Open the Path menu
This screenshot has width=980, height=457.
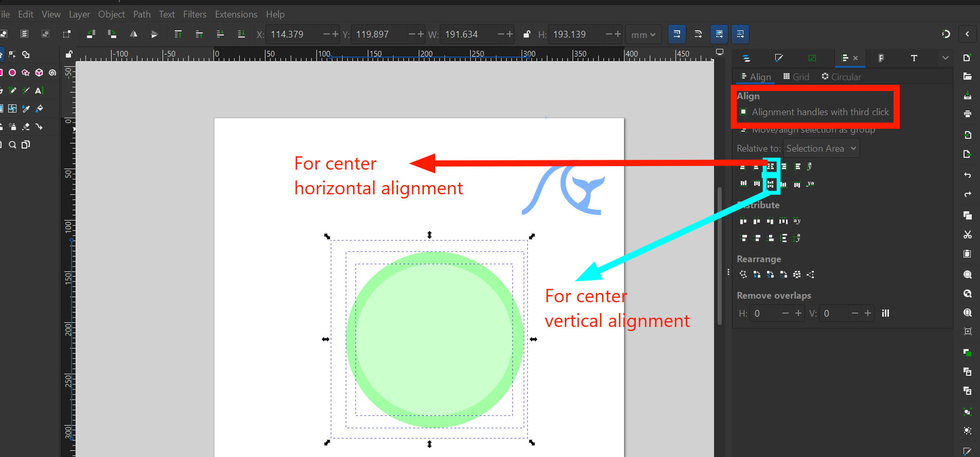[142, 14]
